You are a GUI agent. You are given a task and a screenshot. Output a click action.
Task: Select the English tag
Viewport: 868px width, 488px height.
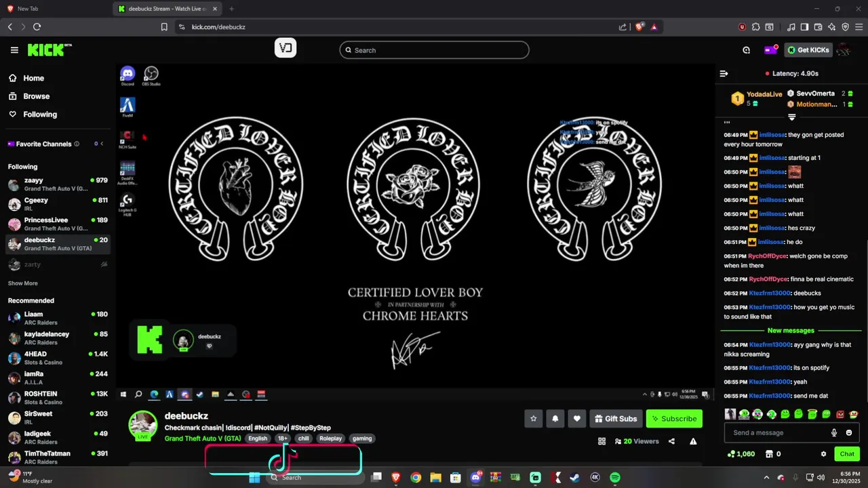coord(258,439)
